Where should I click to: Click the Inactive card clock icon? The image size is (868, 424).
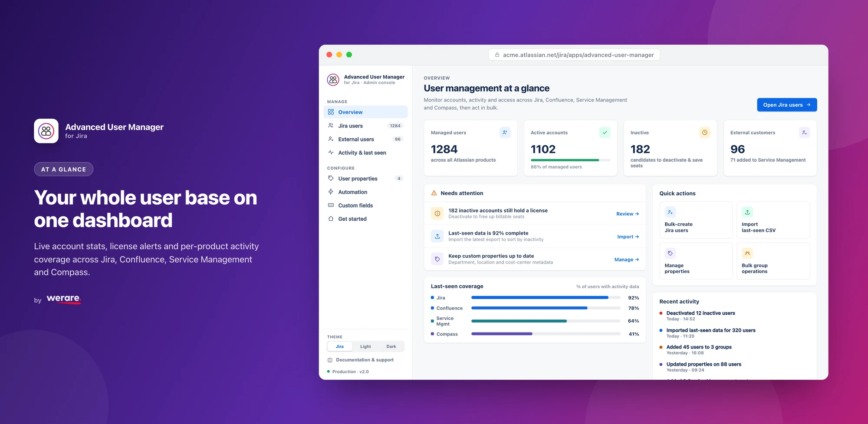(704, 133)
